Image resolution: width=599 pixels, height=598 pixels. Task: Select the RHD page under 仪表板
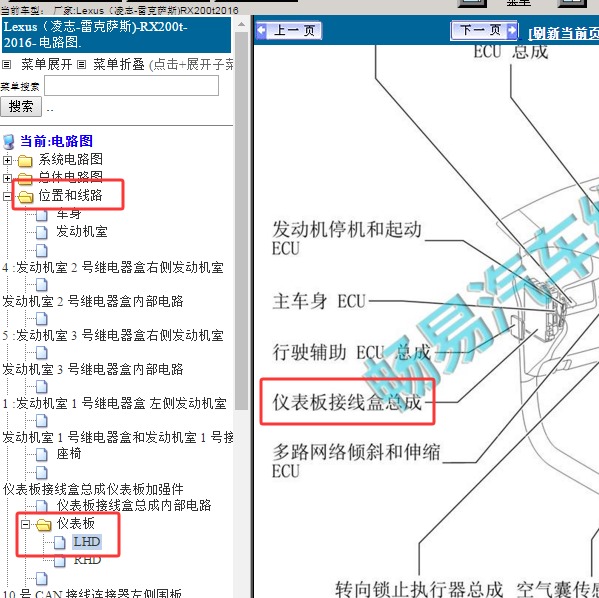pos(87,560)
